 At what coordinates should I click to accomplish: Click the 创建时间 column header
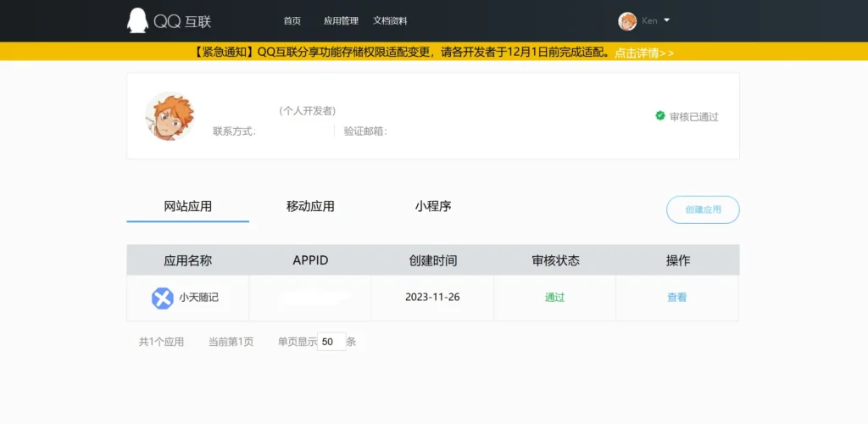click(x=433, y=260)
